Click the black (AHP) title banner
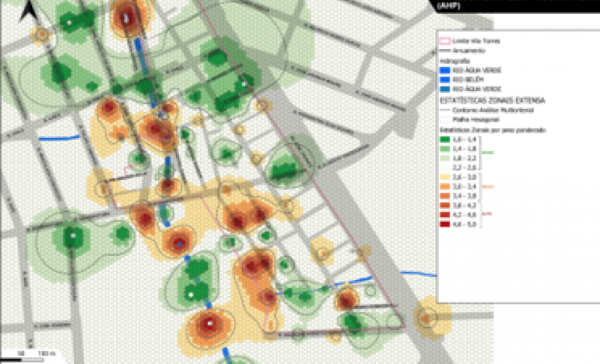The image size is (600, 364). (513, 6)
